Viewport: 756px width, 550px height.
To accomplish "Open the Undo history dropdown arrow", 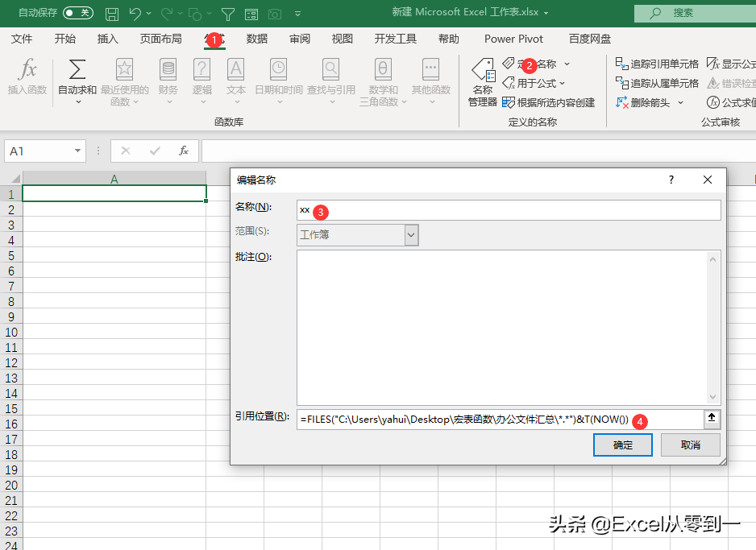I will click(149, 14).
